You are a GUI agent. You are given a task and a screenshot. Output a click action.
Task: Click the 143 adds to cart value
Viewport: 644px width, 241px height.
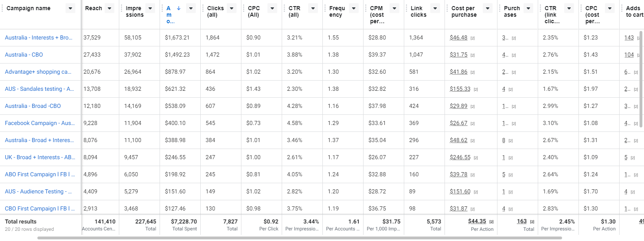[x=629, y=37]
